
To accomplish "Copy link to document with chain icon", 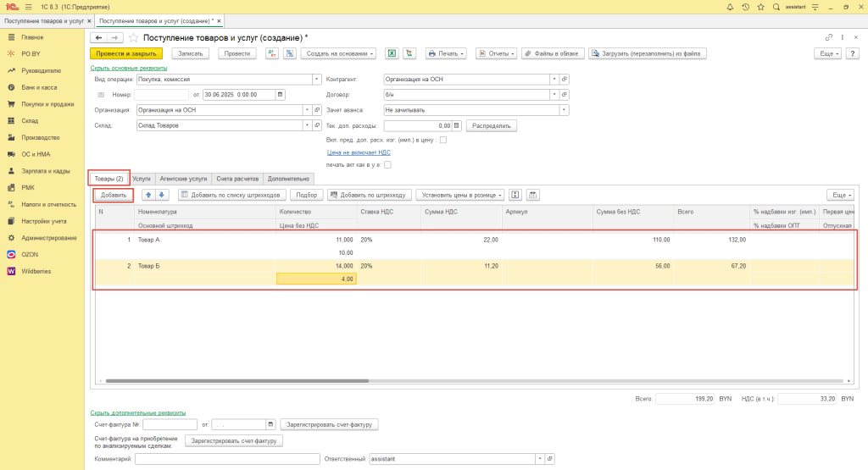I will (x=829, y=37).
